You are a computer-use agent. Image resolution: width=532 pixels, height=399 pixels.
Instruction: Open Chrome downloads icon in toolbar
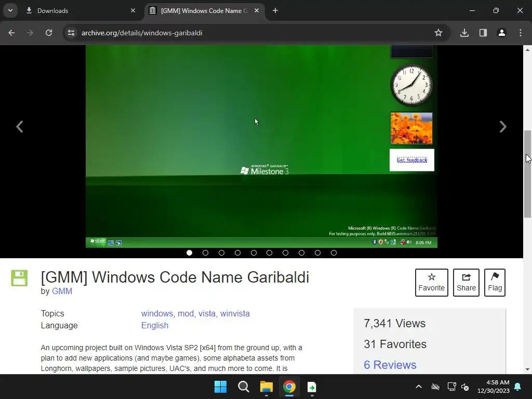click(x=464, y=33)
